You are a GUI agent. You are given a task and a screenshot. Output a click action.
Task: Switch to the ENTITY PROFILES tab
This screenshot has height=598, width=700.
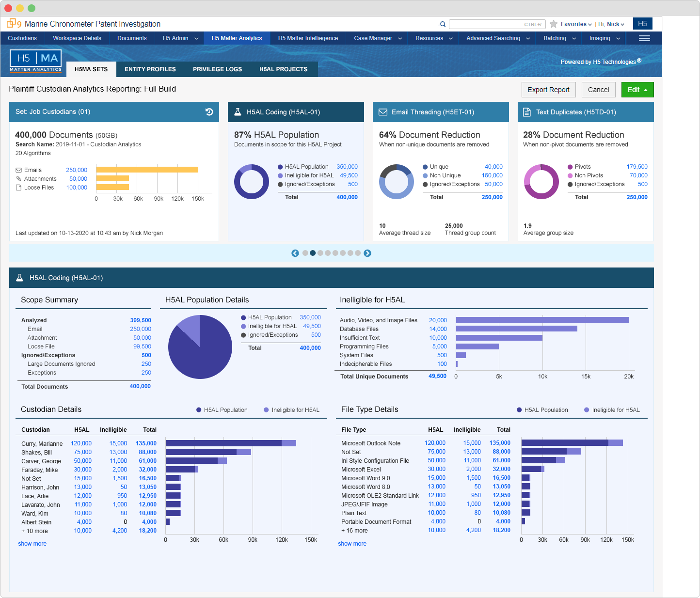pyautogui.click(x=150, y=69)
